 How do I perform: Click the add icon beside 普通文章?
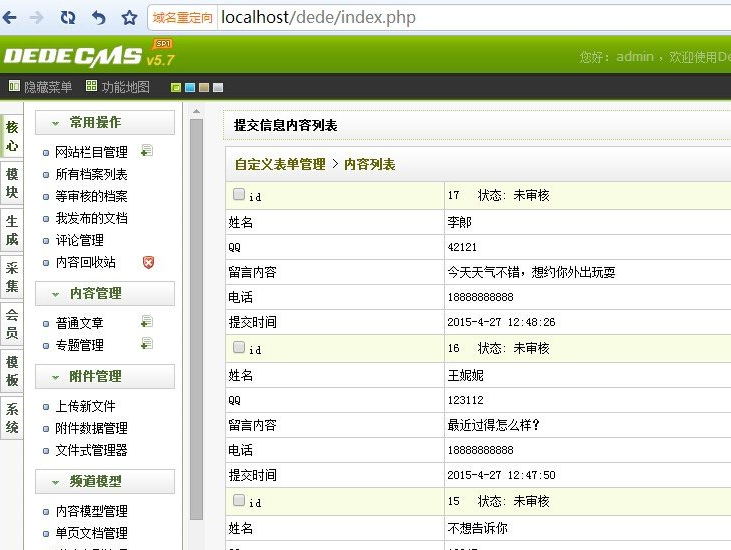pyautogui.click(x=147, y=322)
